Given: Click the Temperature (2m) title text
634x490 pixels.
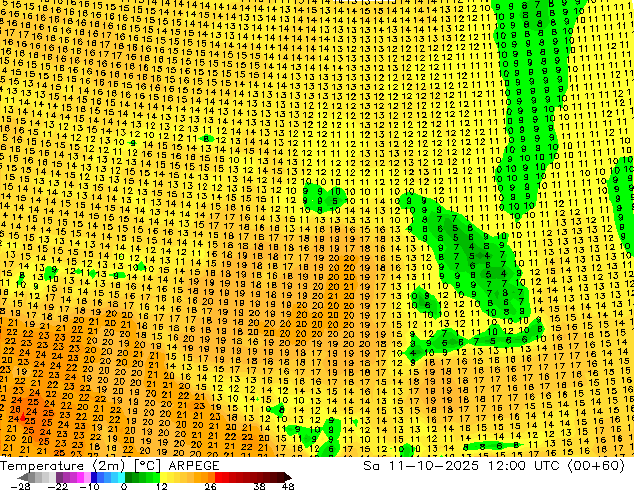Looking at the screenshot, I should [x=62, y=466].
